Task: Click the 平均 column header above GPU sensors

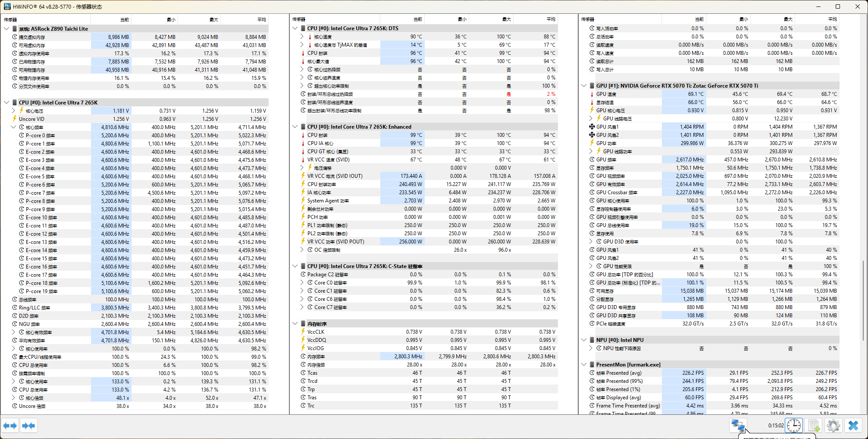Action: pos(832,19)
